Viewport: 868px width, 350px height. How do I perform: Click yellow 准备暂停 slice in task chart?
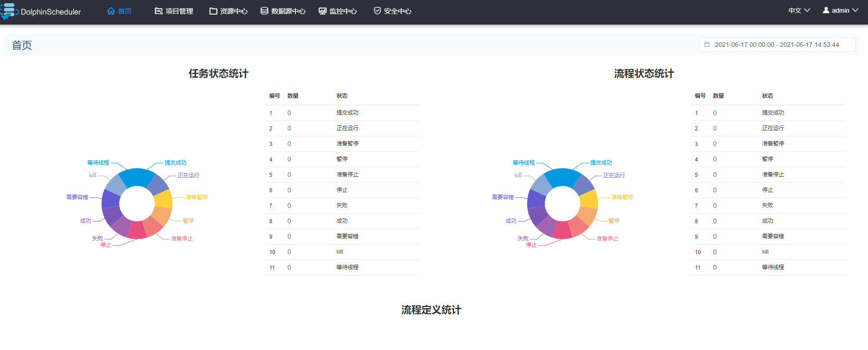pyautogui.click(x=163, y=199)
